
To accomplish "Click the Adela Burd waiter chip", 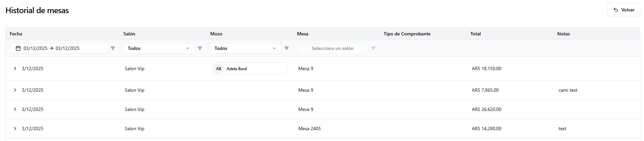I will tap(249, 68).
